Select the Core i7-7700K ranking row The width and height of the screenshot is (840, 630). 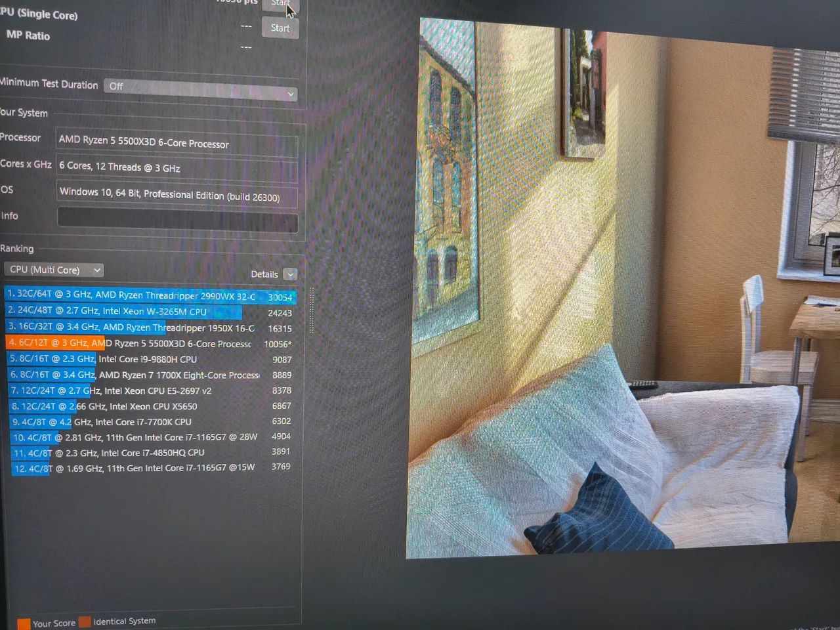coord(152,422)
